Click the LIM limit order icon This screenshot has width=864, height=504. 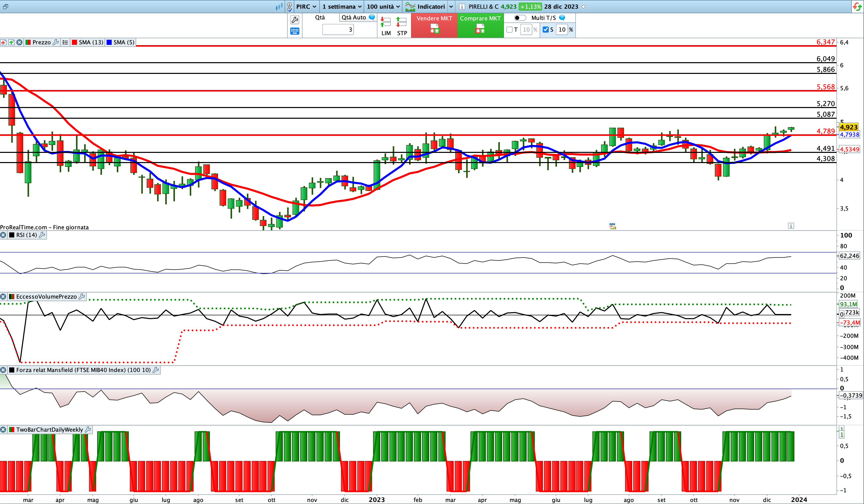pos(386,26)
